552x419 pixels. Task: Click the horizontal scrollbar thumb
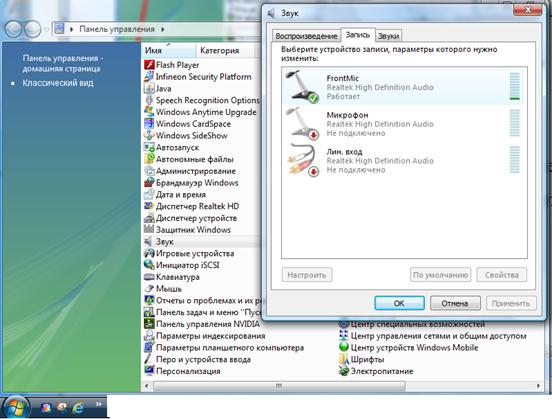280,386
